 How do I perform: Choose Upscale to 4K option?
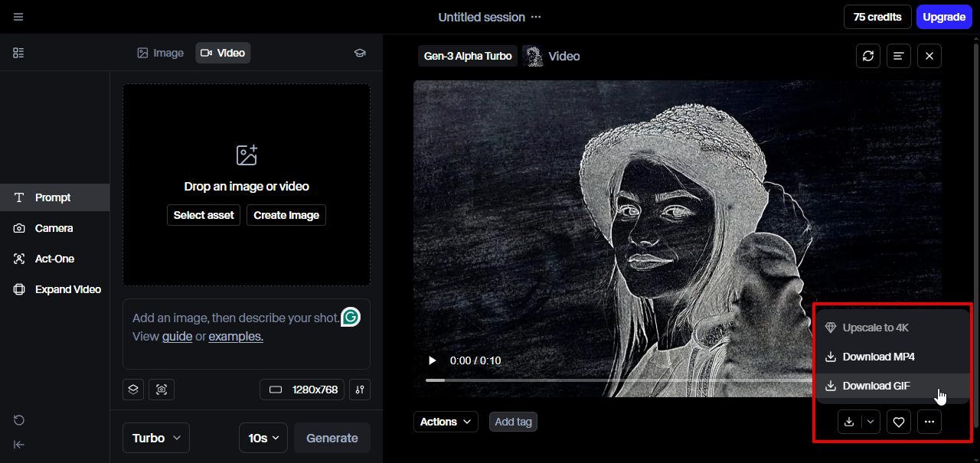coord(893,328)
